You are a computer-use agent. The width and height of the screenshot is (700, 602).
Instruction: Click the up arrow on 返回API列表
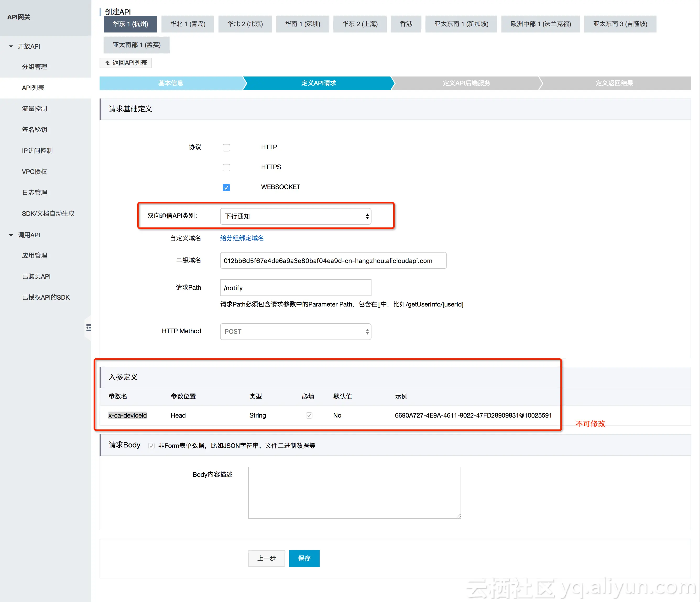click(107, 63)
